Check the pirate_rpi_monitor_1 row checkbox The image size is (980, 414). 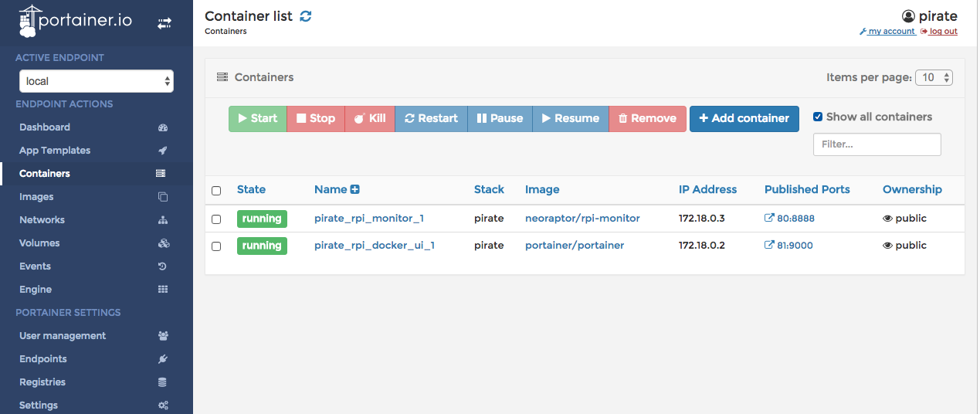coord(216,219)
